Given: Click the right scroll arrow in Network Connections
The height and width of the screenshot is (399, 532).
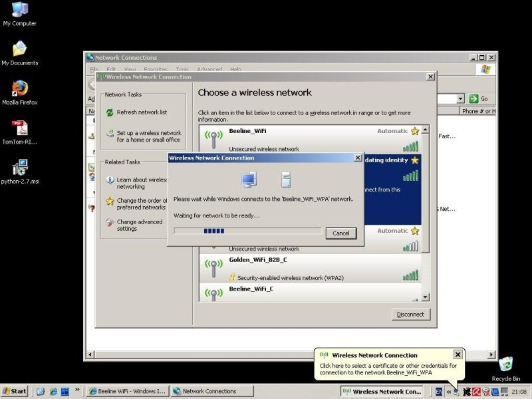Looking at the screenshot, I should point(491,354).
